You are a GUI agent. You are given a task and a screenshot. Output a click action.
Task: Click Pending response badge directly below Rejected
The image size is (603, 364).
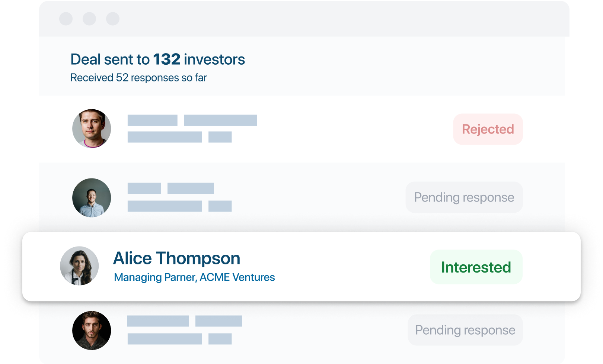click(464, 197)
